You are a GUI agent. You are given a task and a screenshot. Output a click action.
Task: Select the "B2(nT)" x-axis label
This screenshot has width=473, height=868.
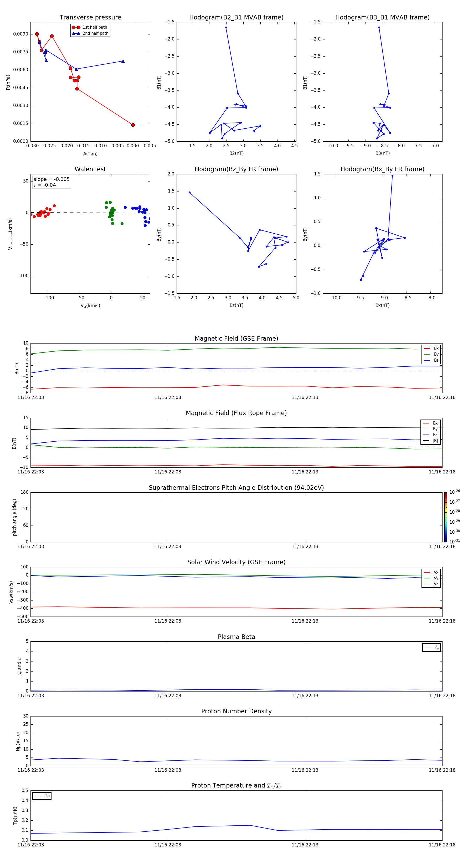(236, 153)
